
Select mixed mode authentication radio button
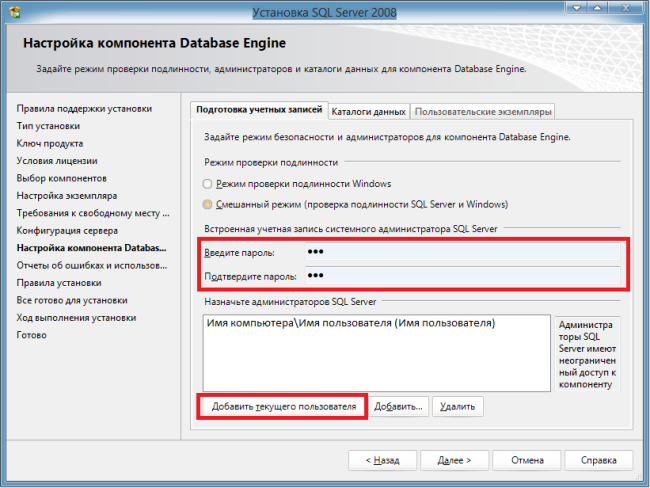click(x=207, y=204)
